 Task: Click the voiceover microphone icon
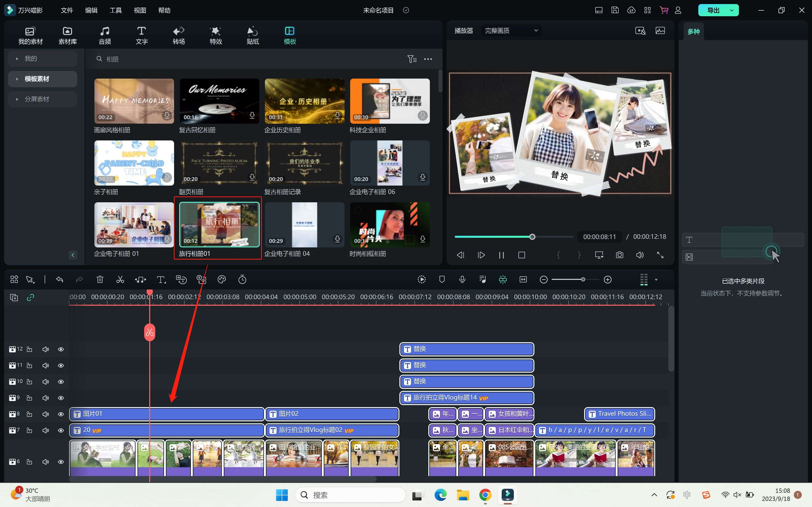(x=462, y=279)
